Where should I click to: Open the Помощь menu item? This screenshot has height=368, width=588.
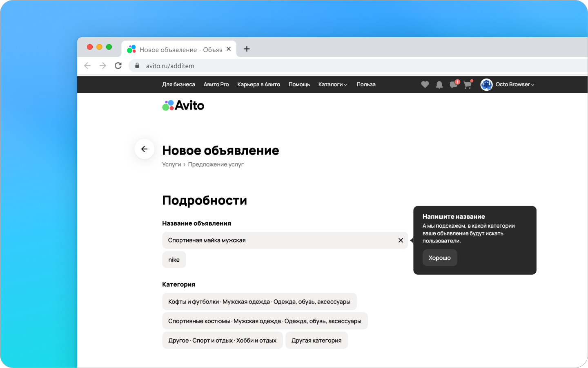click(x=299, y=85)
